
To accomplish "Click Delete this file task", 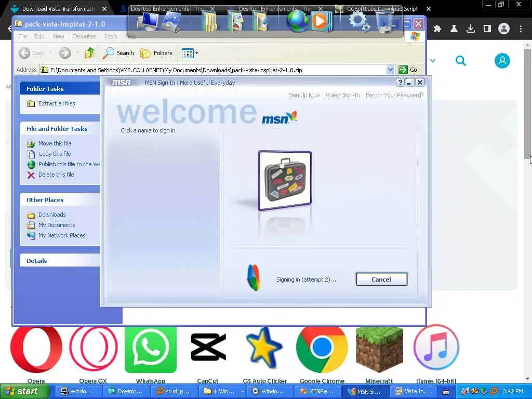I will pos(56,175).
